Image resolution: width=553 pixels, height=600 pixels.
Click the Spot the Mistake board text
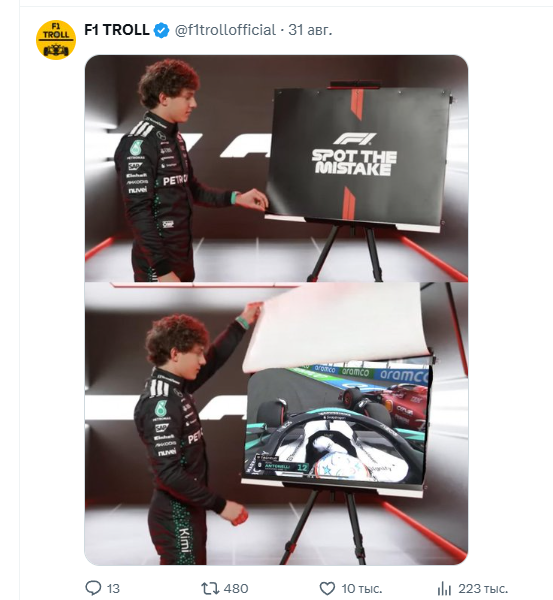click(x=354, y=163)
